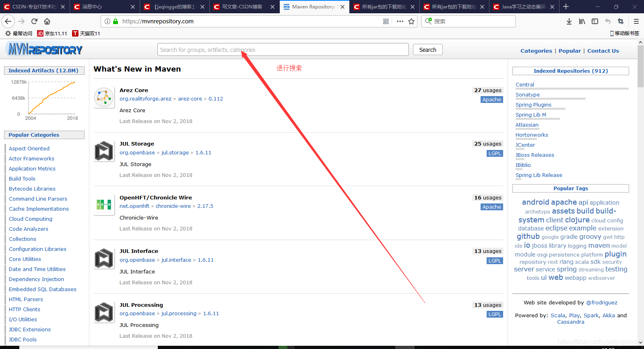Open the Central repository link
Image resolution: width=644 pixels, height=349 pixels.
(525, 84)
